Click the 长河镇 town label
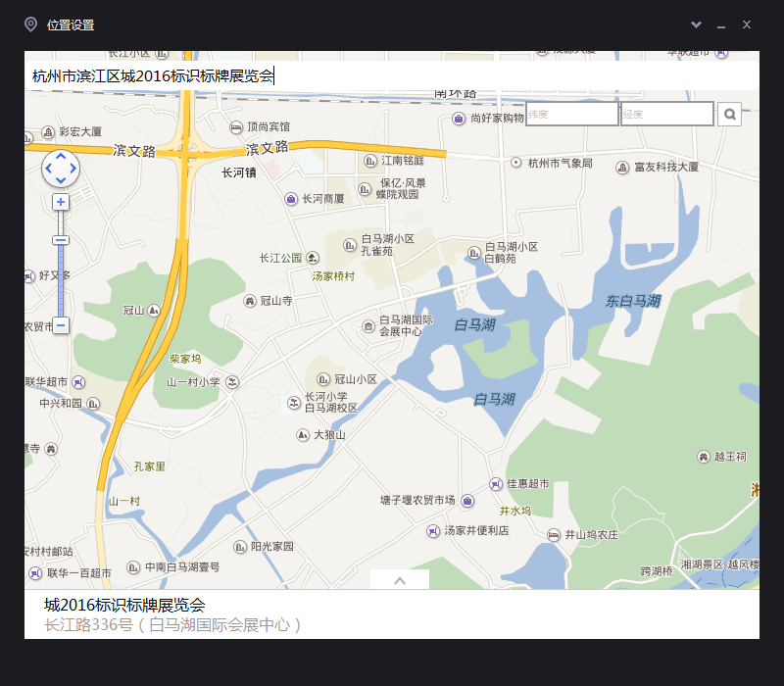This screenshot has width=784, height=686. (239, 173)
